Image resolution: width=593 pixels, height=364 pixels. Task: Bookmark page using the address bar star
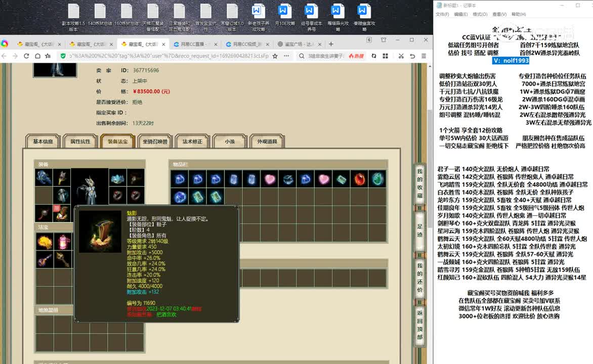[275, 56]
